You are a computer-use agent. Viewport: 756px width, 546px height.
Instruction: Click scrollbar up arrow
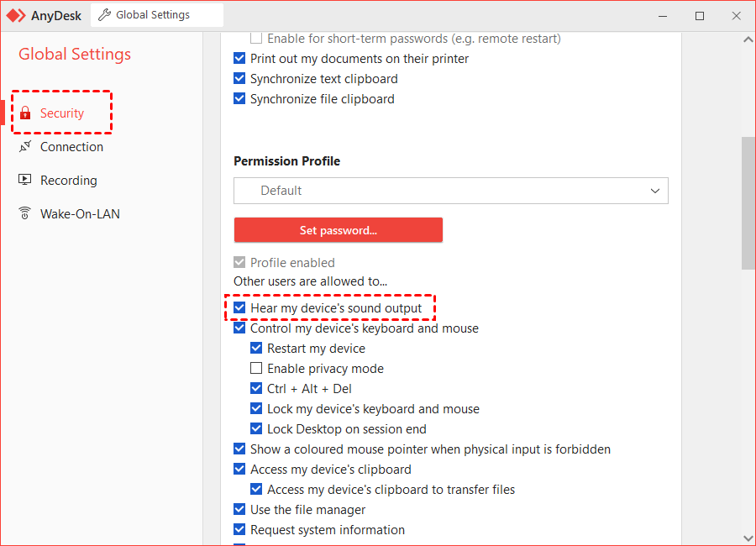pyautogui.click(x=748, y=39)
